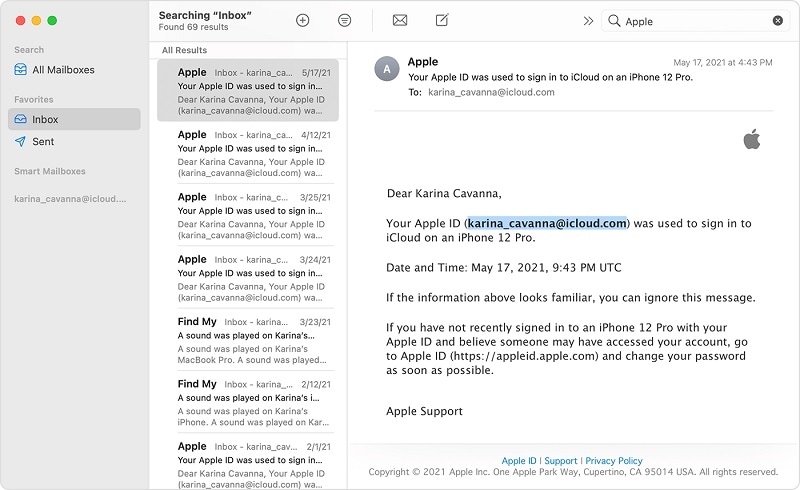The height and width of the screenshot is (490, 800).
Task: Open the Apple ID footer link
Action: [x=518, y=460]
